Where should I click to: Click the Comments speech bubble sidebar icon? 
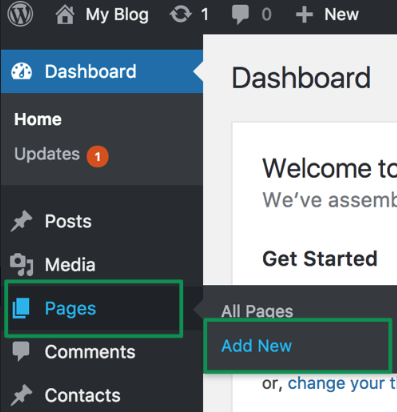tap(21, 351)
